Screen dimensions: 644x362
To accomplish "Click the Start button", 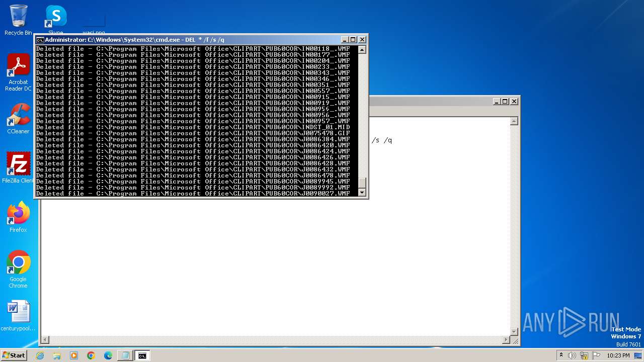I will (x=14, y=355).
